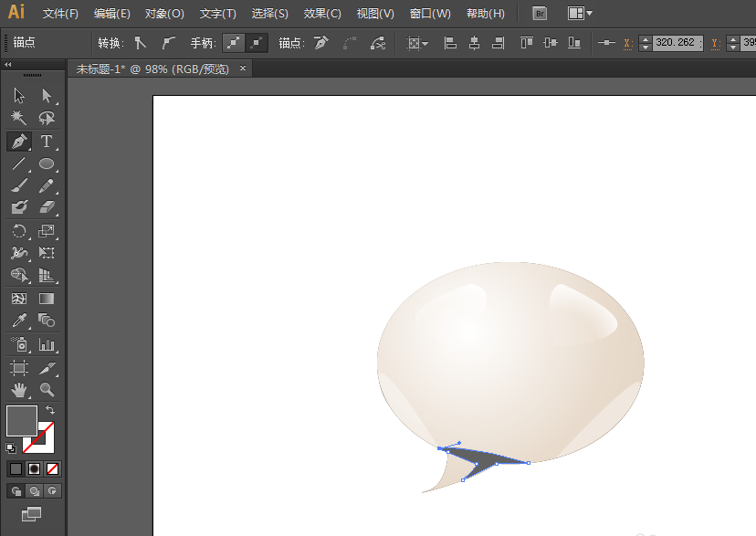Enable Draw Behind mode
This screenshot has height=536, width=756.
pos(34,491)
